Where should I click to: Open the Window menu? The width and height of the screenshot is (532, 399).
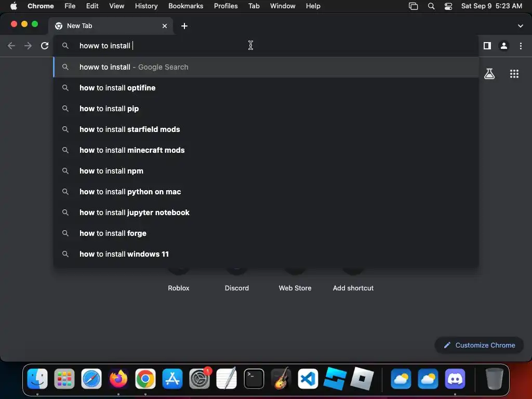click(283, 6)
